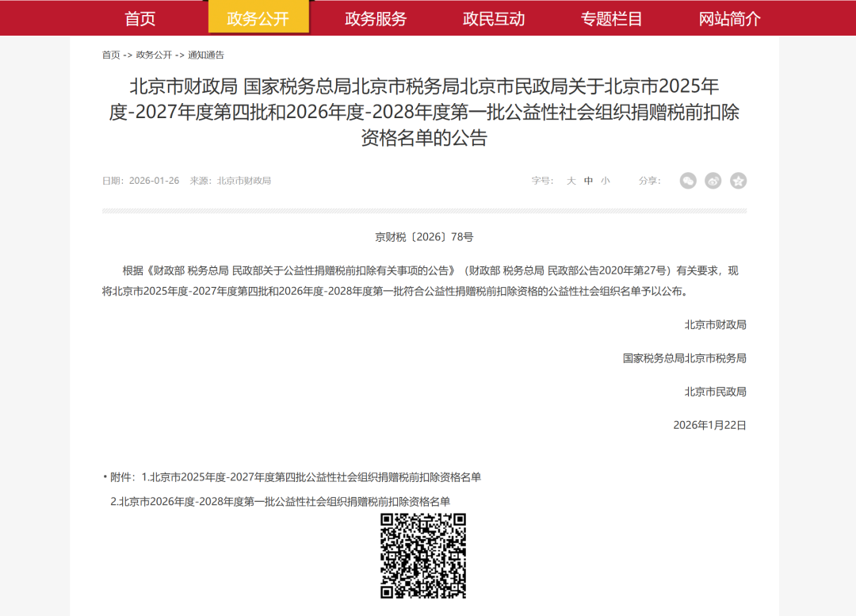Open the 政民互动 navigation tab
The image size is (856, 616).
pos(494,18)
